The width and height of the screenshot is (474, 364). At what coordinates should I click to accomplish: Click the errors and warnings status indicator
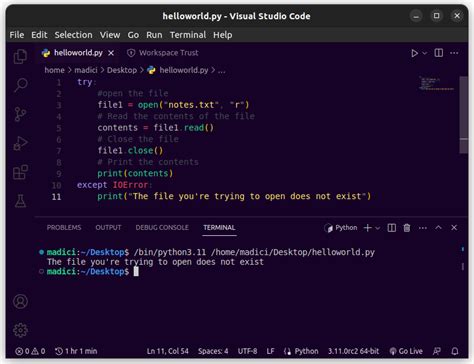pos(30,351)
